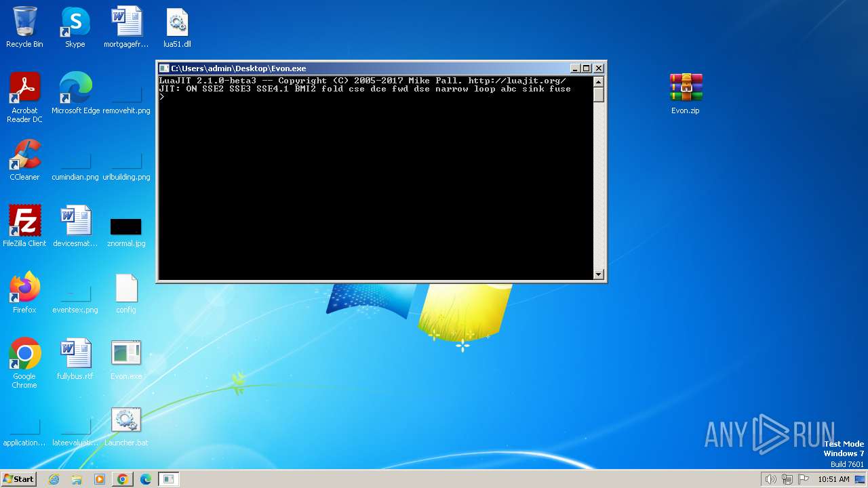Open Windows Media Player from taskbar
Screen dimensions: 868x488
tap(100, 479)
